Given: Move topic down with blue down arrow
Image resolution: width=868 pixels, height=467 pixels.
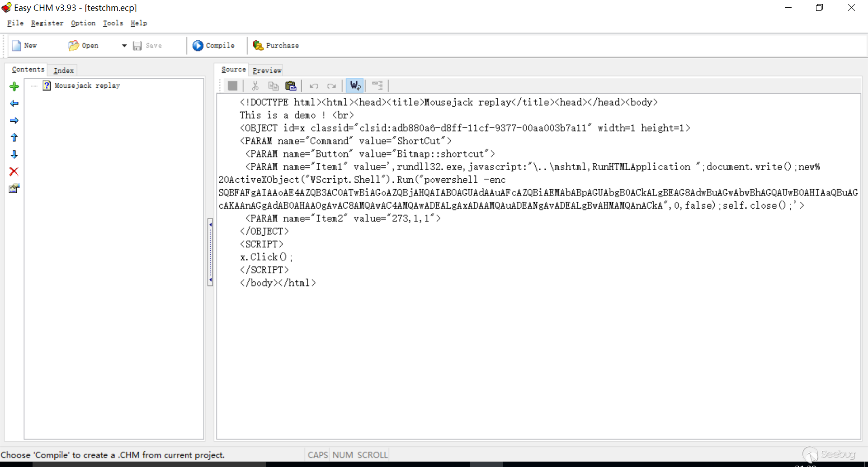Looking at the screenshot, I should click(14, 154).
